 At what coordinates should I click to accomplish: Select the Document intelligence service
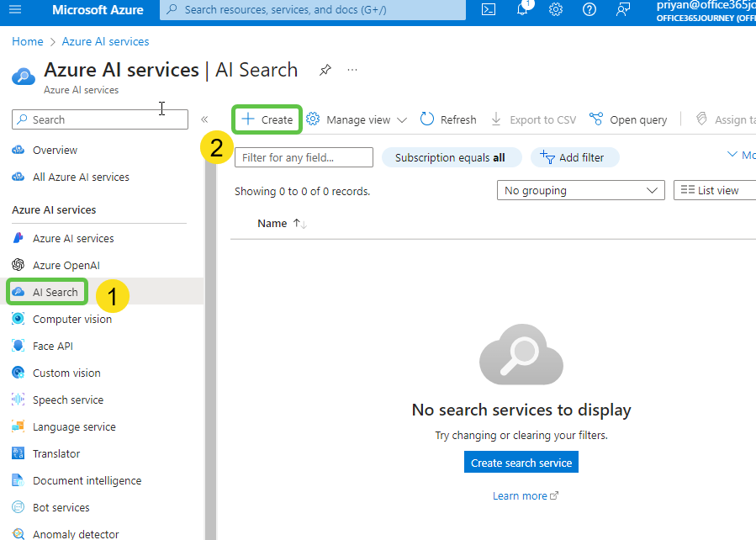pyautogui.click(x=87, y=480)
